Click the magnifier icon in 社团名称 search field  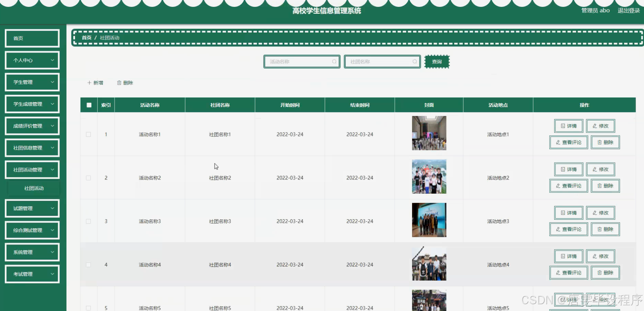click(415, 62)
